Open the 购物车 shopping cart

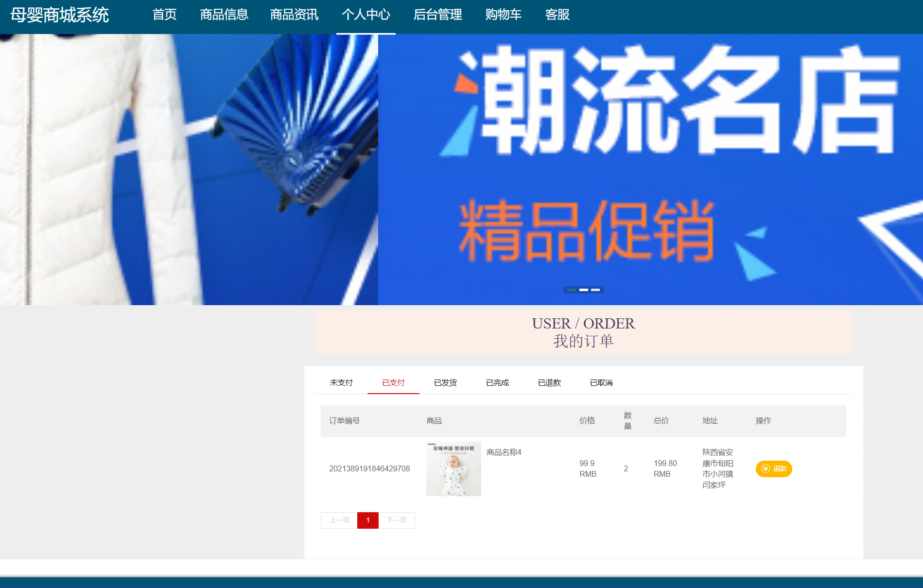503,15
